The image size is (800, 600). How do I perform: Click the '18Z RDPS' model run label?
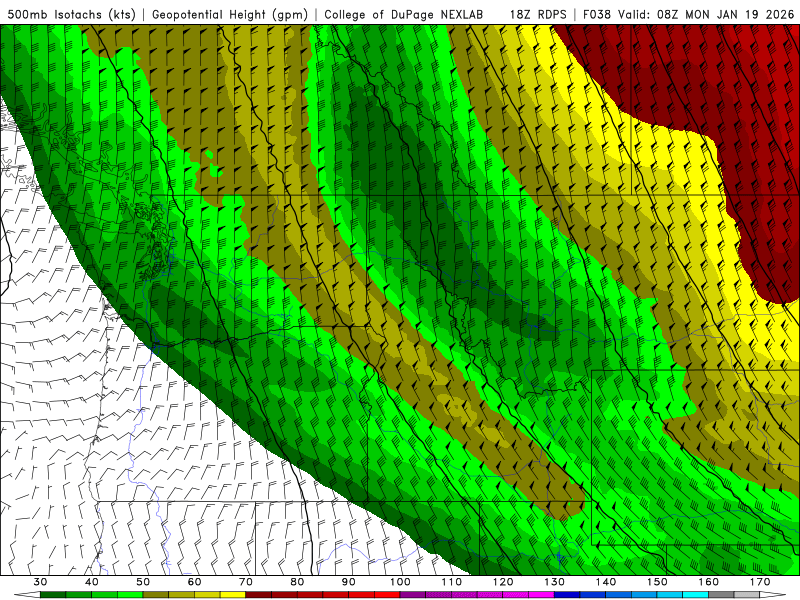(538, 14)
